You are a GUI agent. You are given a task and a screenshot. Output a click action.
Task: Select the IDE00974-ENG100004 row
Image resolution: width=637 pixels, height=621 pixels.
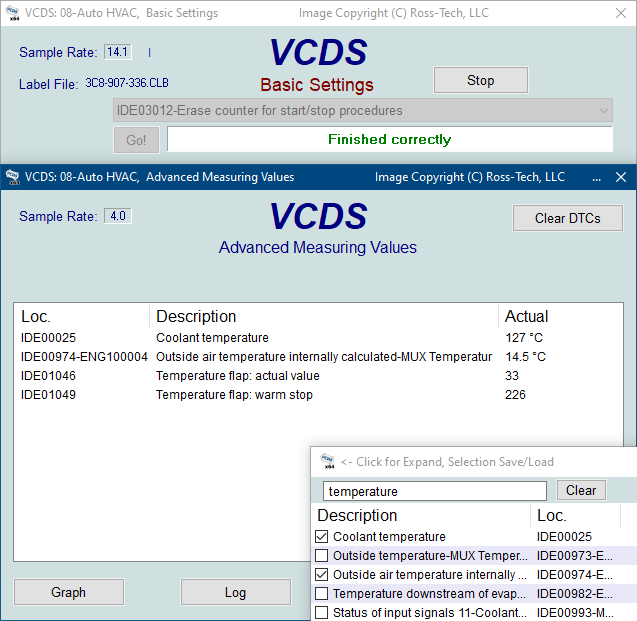[318, 357]
